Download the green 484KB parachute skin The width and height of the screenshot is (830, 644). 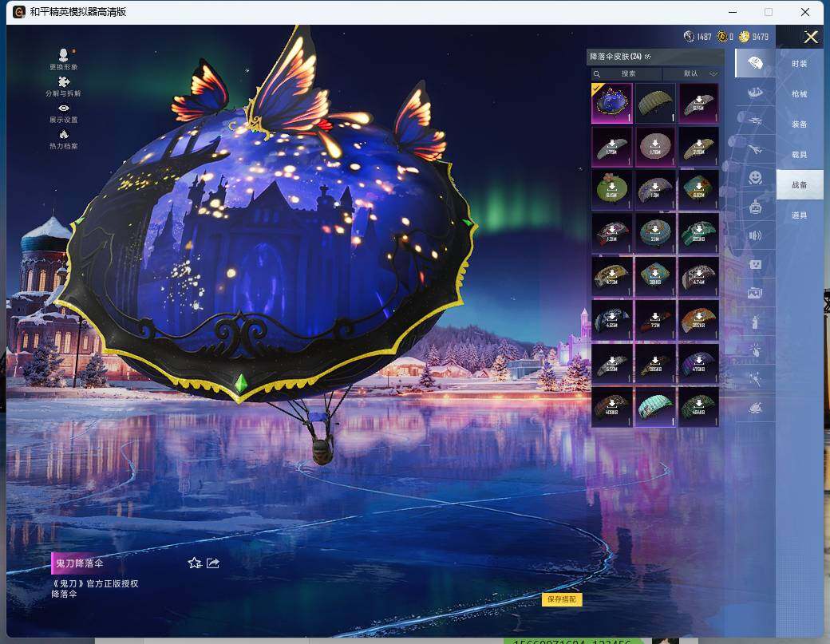[x=699, y=407]
